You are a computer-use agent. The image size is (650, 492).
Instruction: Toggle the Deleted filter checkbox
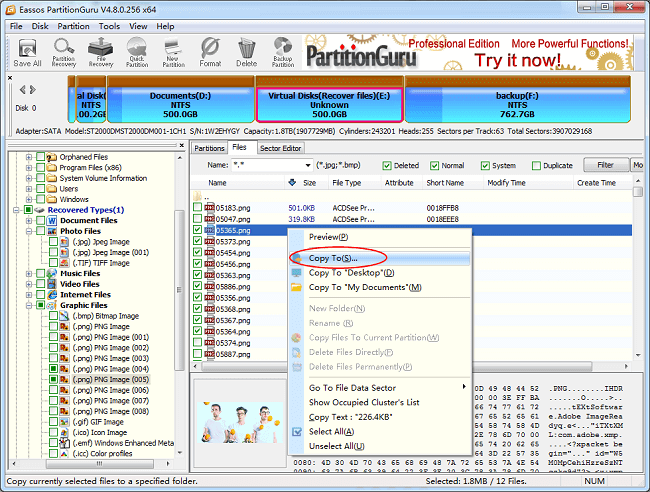(x=387, y=166)
